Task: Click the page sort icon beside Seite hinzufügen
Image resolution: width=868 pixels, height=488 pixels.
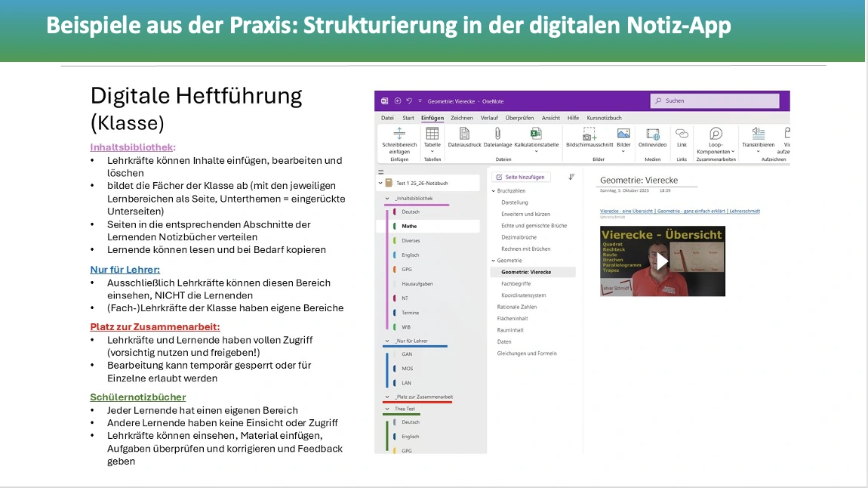Action: 571,177
